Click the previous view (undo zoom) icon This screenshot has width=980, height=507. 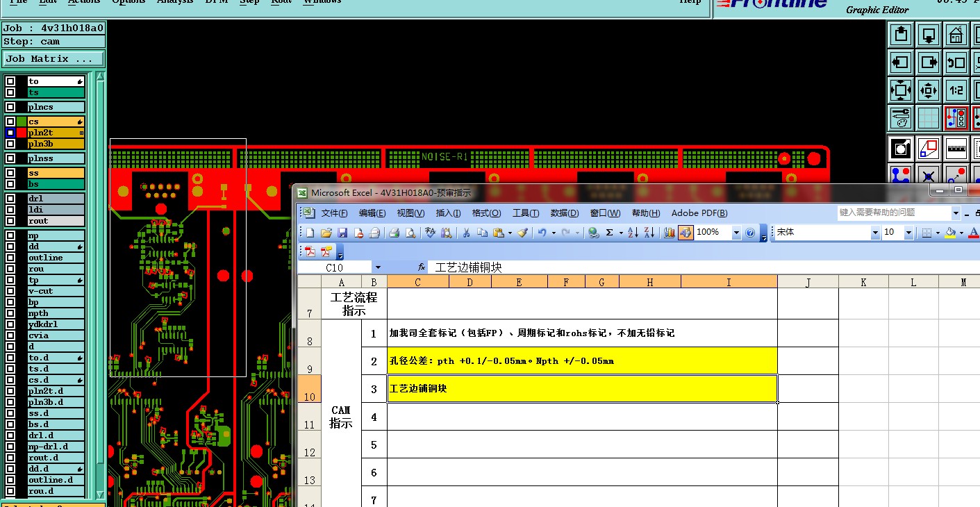(x=956, y=62)
